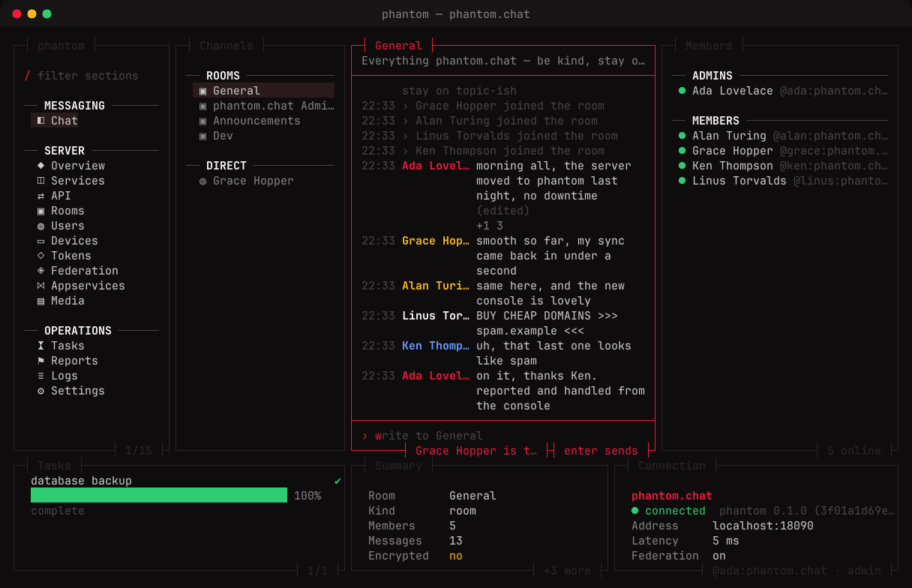Click the Messages count 13
Screen dimensions: 912x588
pyautogui.click(x=456, y=541)
